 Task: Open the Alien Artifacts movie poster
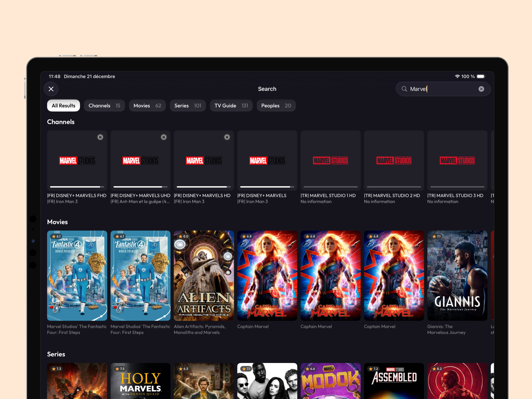coord(204,275)
